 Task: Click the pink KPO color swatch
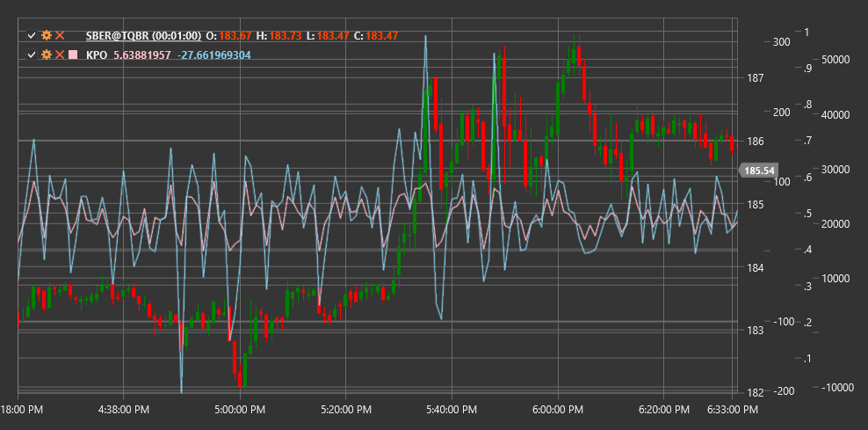(73, 55)
